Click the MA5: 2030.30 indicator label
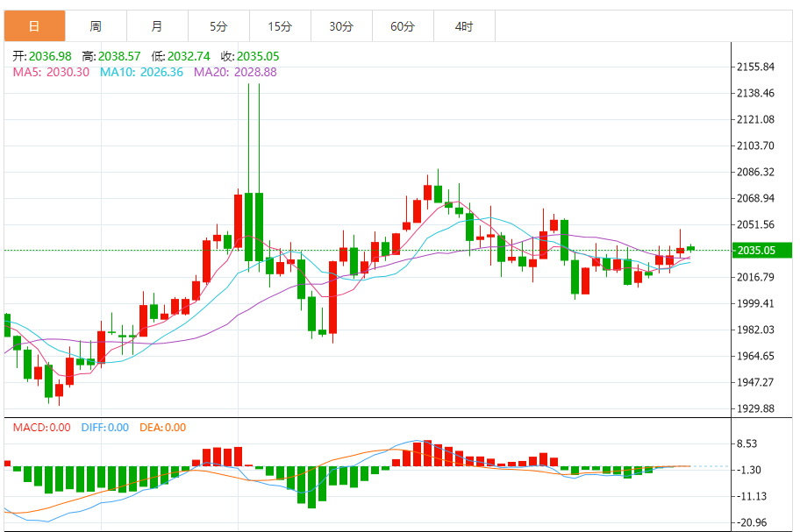The height and width of the screenshot is (532, 800). click(51, 72)
